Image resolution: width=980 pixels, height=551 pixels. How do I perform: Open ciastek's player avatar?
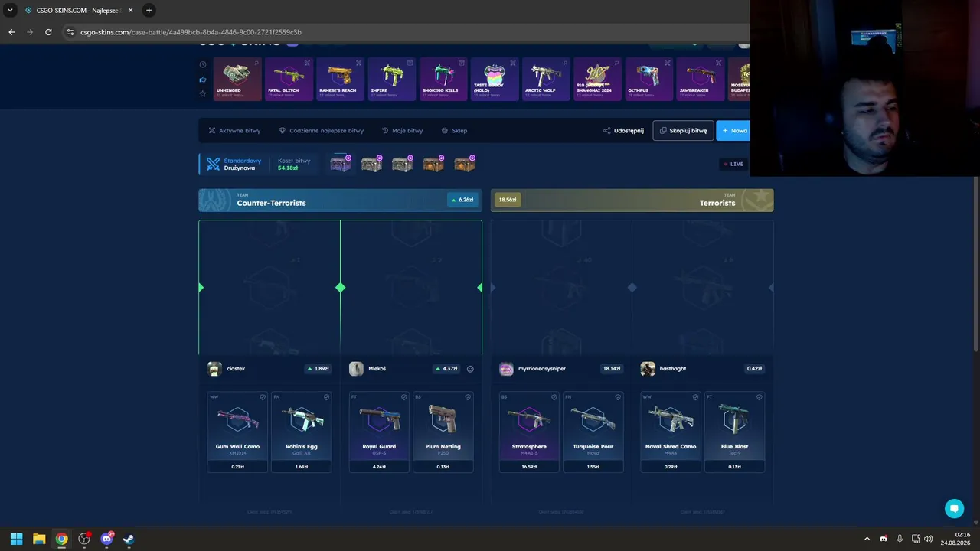coord(214,369)
